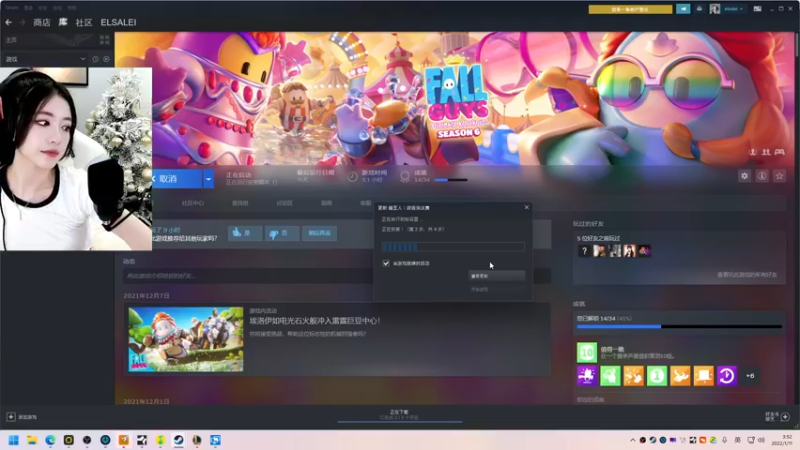Click the 成就 achievements badge icon
Screen dimensions: 800x450
tap(405, 177)
